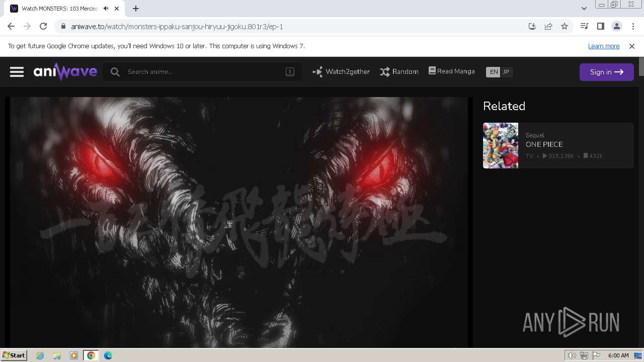Open the Windows Start menu
Screen dimensions: 644x362
[x=14, y=355]
